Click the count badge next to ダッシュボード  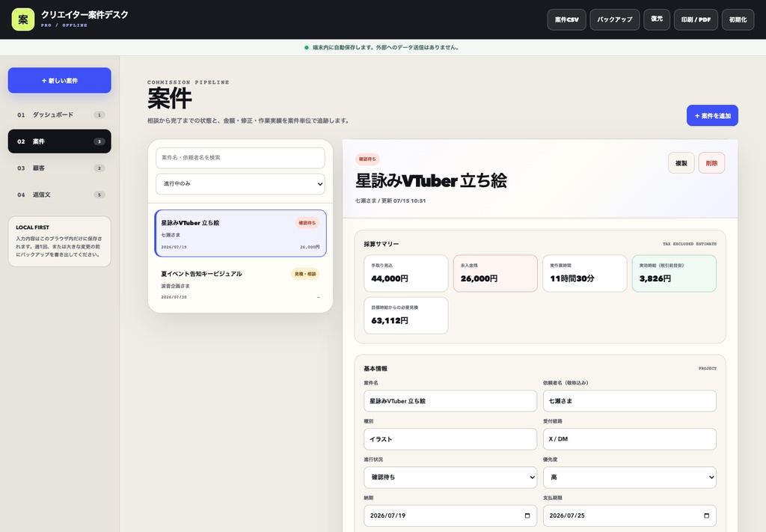coord(99,114)
